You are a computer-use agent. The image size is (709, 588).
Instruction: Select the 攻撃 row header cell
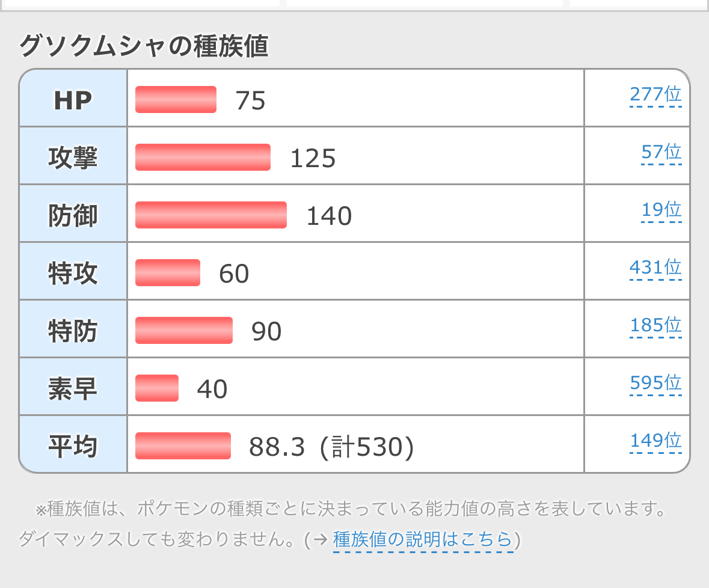(x=73, y=158)
